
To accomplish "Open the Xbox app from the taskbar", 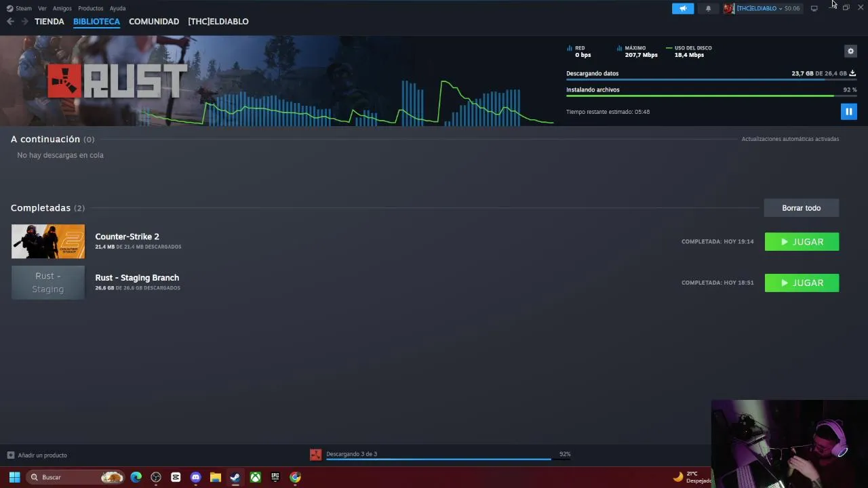I will click(255, 477).
